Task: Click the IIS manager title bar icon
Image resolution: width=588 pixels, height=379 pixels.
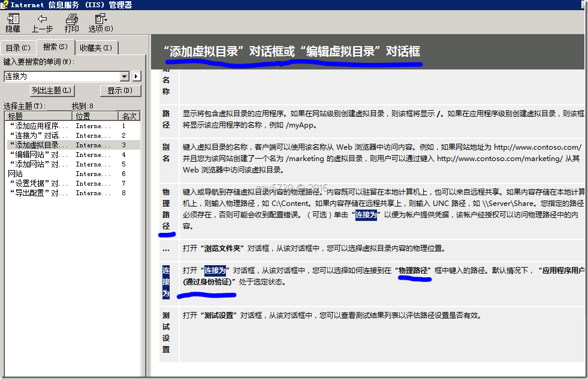Action: pos(4,5)
